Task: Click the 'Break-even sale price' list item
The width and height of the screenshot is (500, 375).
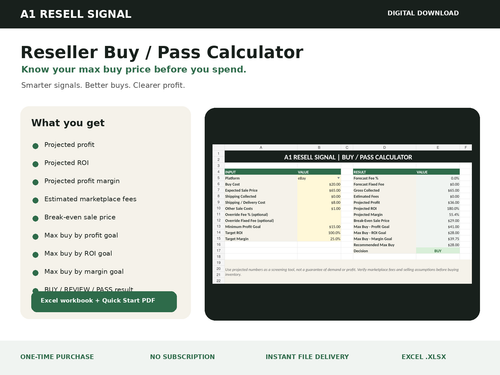Action: 80,217
